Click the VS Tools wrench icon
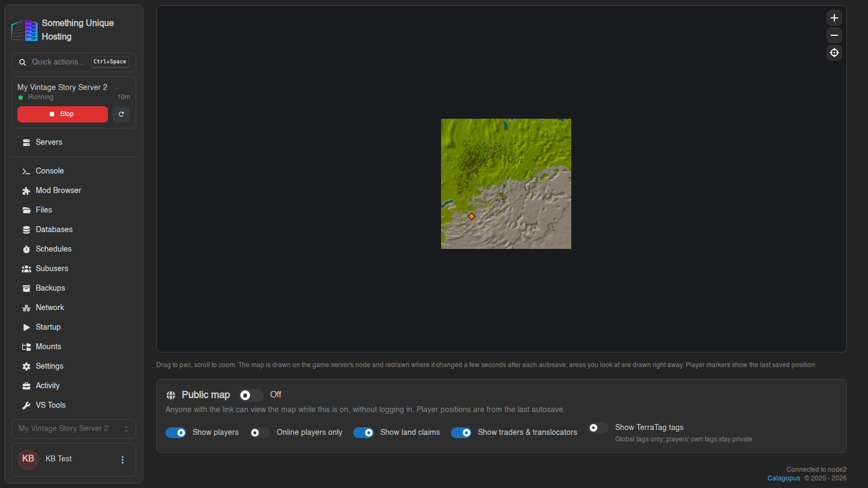This screenshot has width=868, height=488. tap(26, 406)
